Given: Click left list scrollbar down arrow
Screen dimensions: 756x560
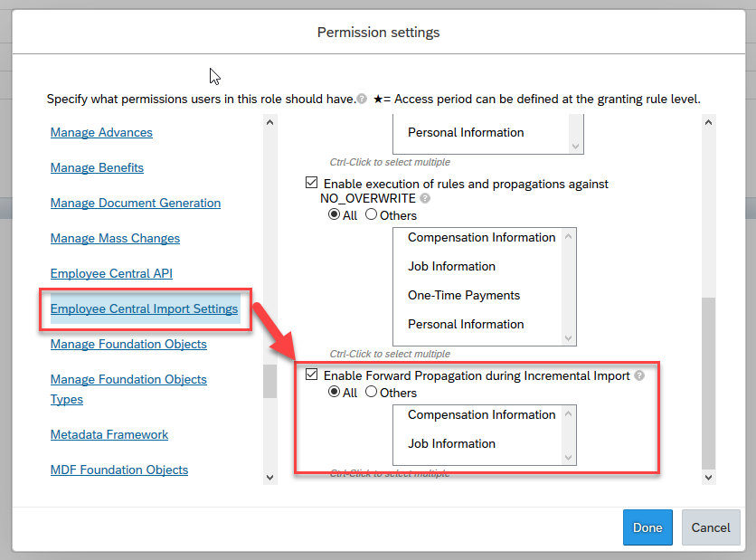Looking at the screenshot, I should pyautogui.click(x=270, y=478).
